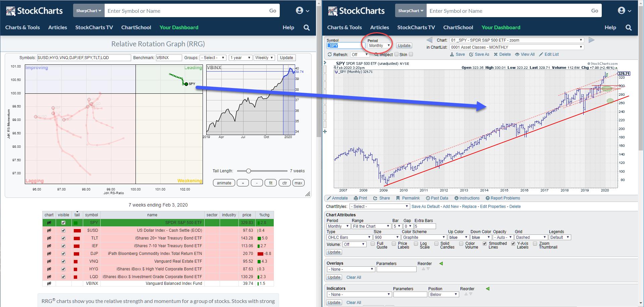The image size is (644, 307).
Task: Open the in ChartList dropdown
Action: click(517, 47)
